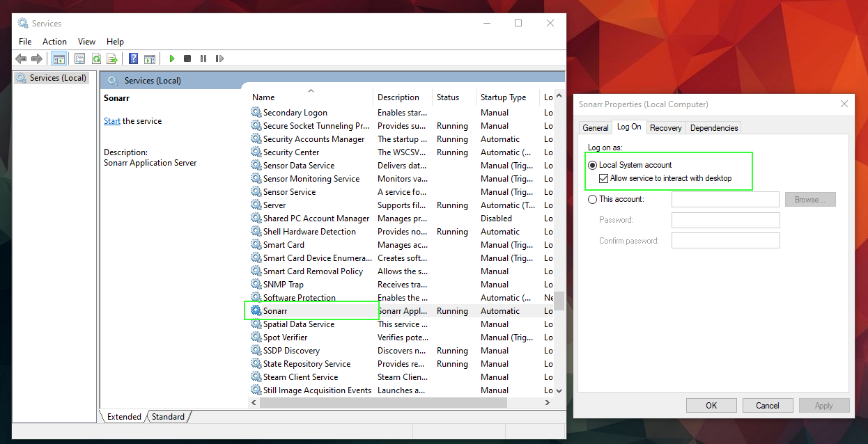The image size is (868, 444).
Task: Click gear icon of Steam Client Service
Action: click(x=256, y=376)
